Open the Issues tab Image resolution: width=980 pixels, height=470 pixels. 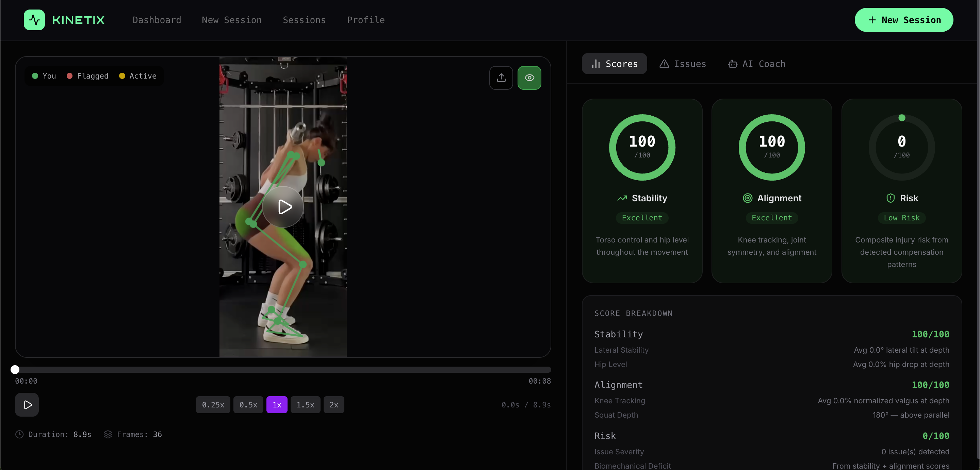click(x=683, y=64)
